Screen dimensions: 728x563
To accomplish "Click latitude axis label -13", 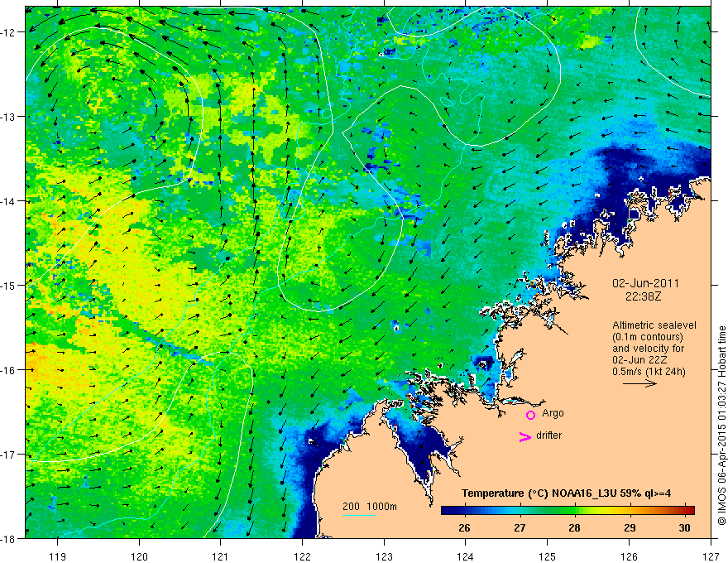I will (x=8, y=117).
